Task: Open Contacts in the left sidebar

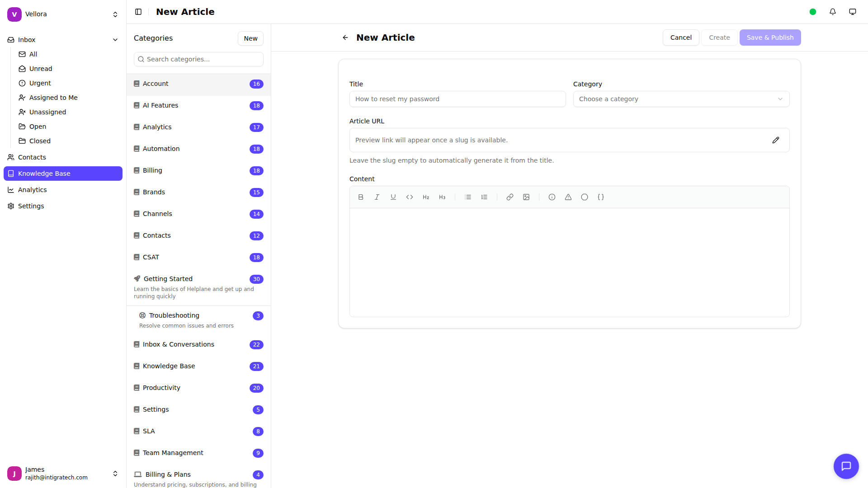Action: click(63, 157)
